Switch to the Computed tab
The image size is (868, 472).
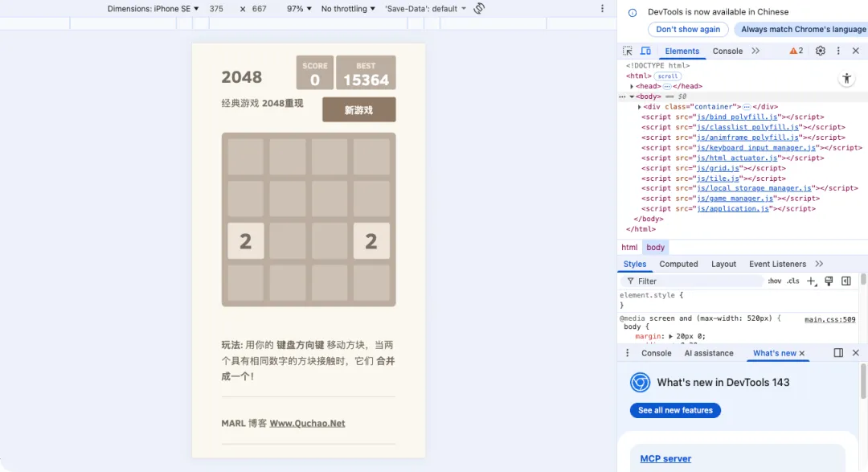(x=678, y=264)
